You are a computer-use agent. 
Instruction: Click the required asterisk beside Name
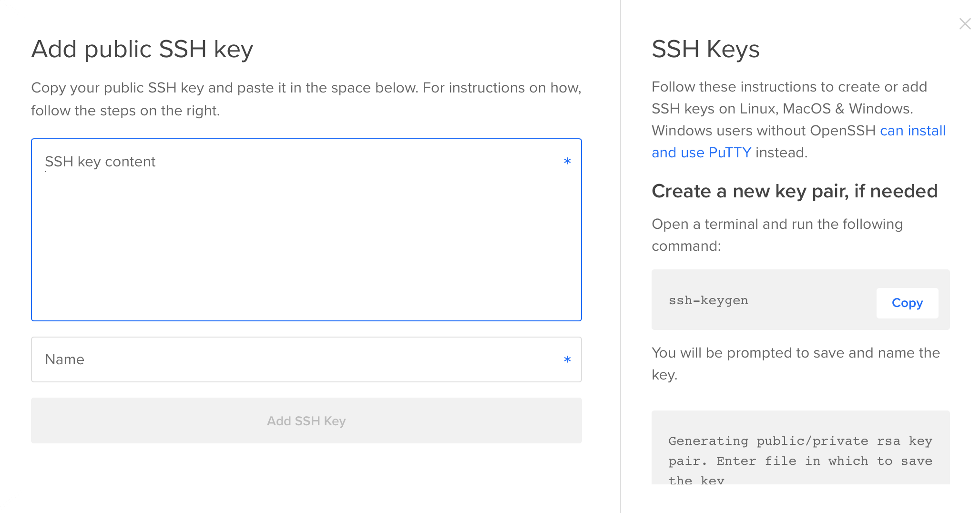[x=567, y=360]
